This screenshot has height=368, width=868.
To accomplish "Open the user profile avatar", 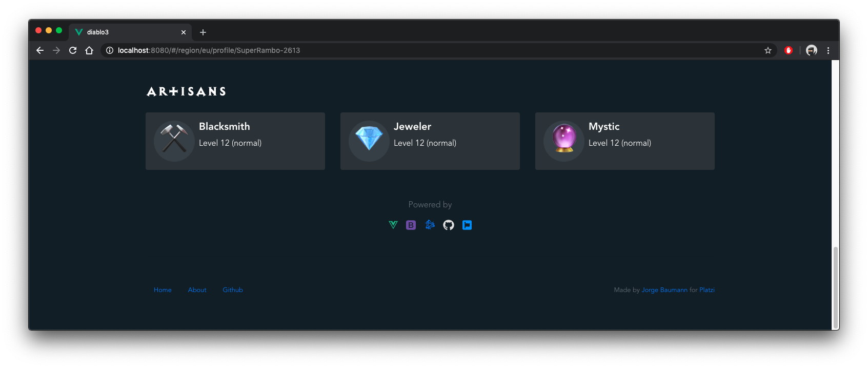I will pyautogui.click(x=812, y=50).
